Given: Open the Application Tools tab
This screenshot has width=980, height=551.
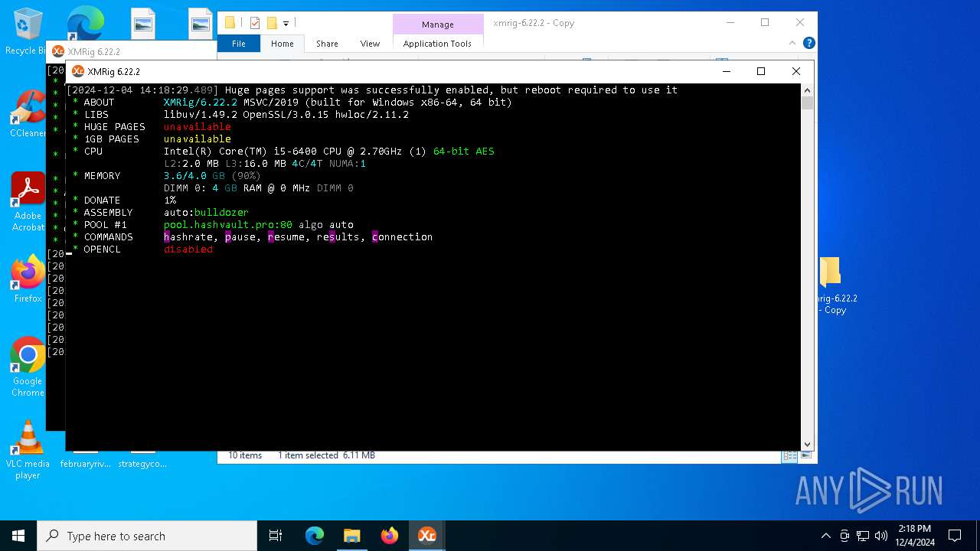Looking at the screenshot, I should coord(437,44).
